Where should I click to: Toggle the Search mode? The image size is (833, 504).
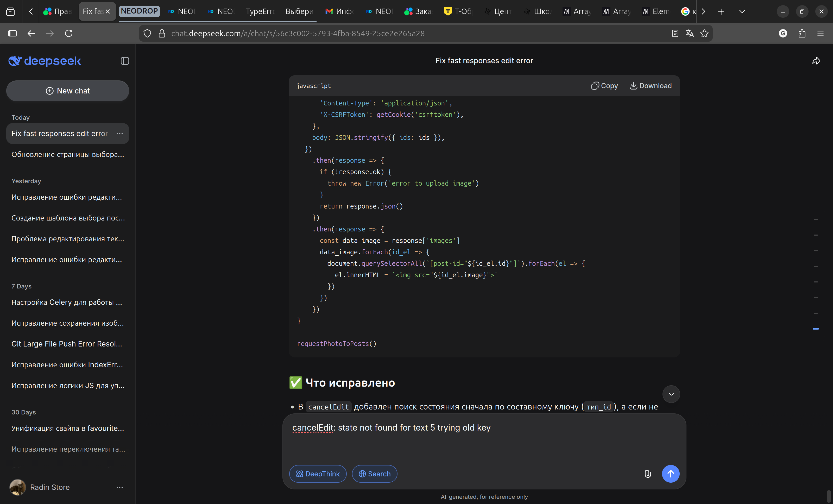tap(374, 474)
